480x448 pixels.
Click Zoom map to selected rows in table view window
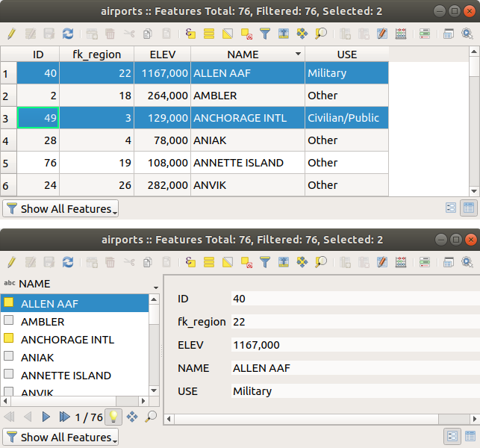pyautogui.click(x=321, y=34)
